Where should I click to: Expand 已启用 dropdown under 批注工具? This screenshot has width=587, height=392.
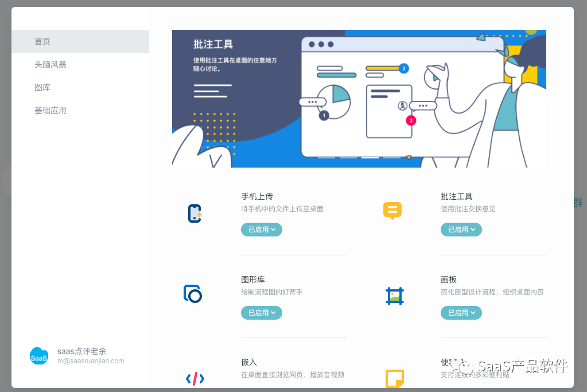pos(461,230)
